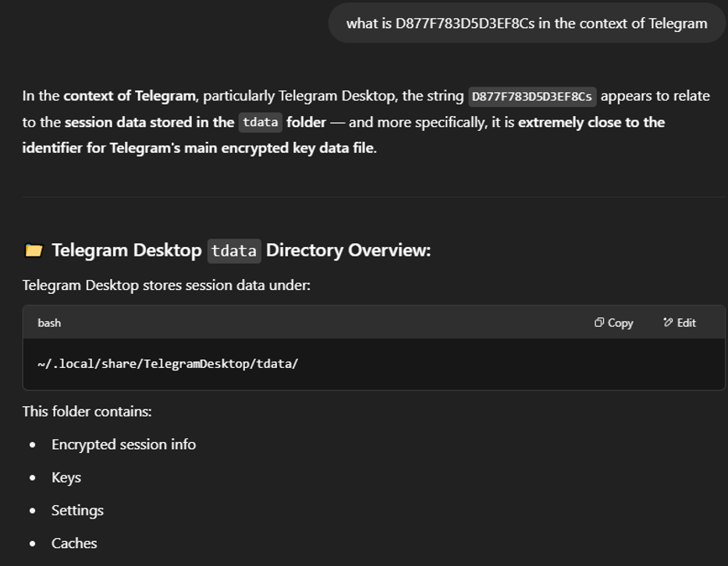
Task: Click the inline code D877F783D5D3EF8Cs in the answer
Action: (x=532, y=97)
